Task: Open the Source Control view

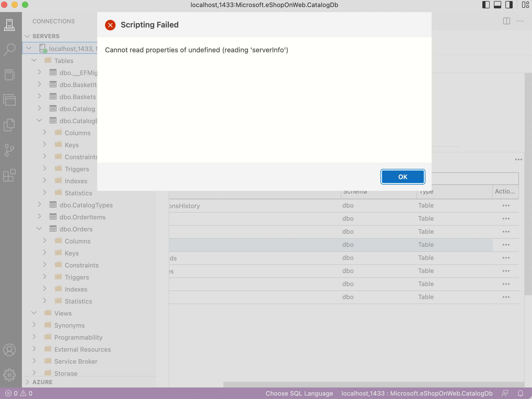Action: [x=10, y=150]
